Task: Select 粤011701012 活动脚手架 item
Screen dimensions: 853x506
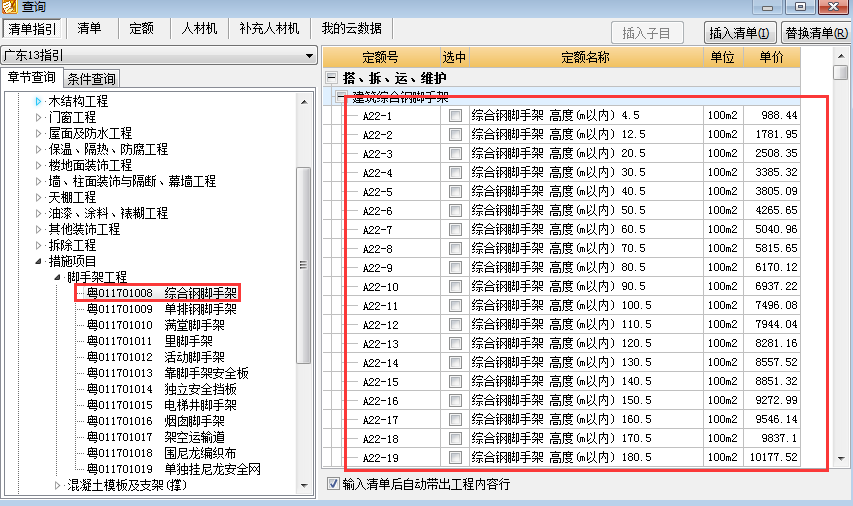Action: tap(156, 357)
